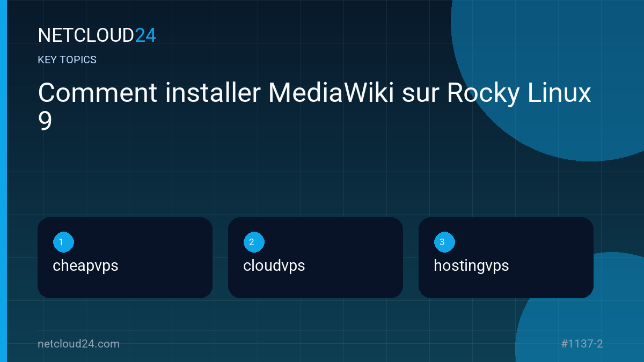Click the number 3 badge
The width and height of the screenshot is (644, 362).
click(x=444, y=242)
